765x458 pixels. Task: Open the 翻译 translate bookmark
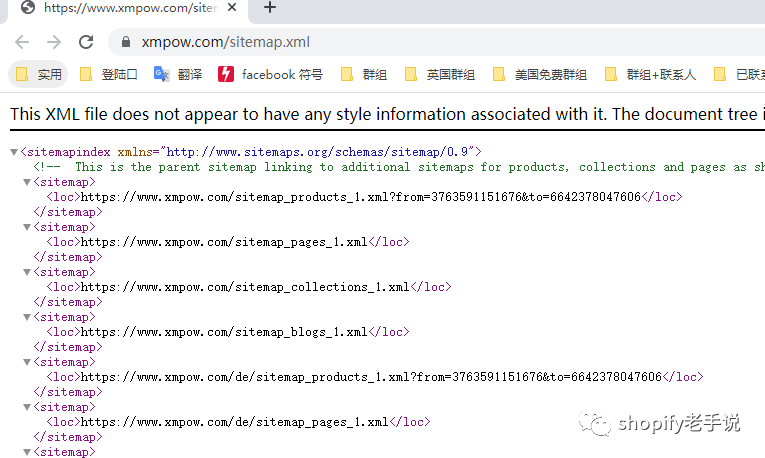tap(178, 75)
